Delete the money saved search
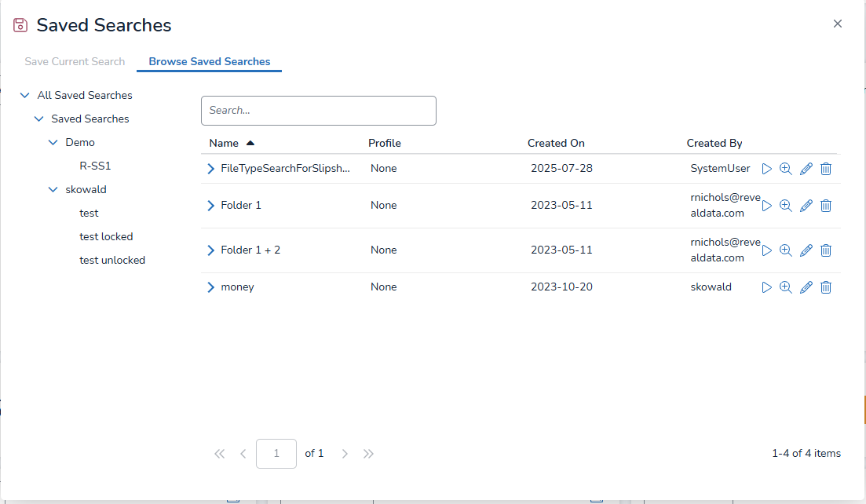This screenshot has height=504, width=866. 826,287
